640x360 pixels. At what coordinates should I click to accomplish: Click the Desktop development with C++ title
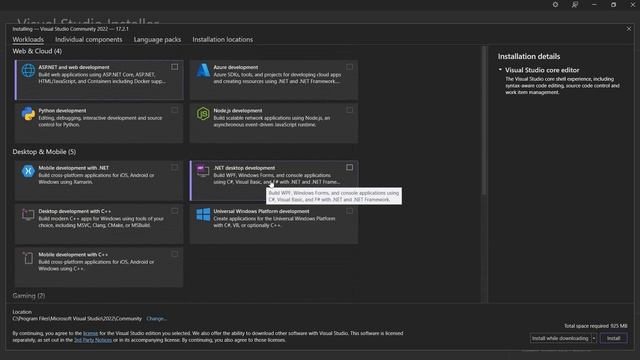pyautogui.click(x=75, y=211)
